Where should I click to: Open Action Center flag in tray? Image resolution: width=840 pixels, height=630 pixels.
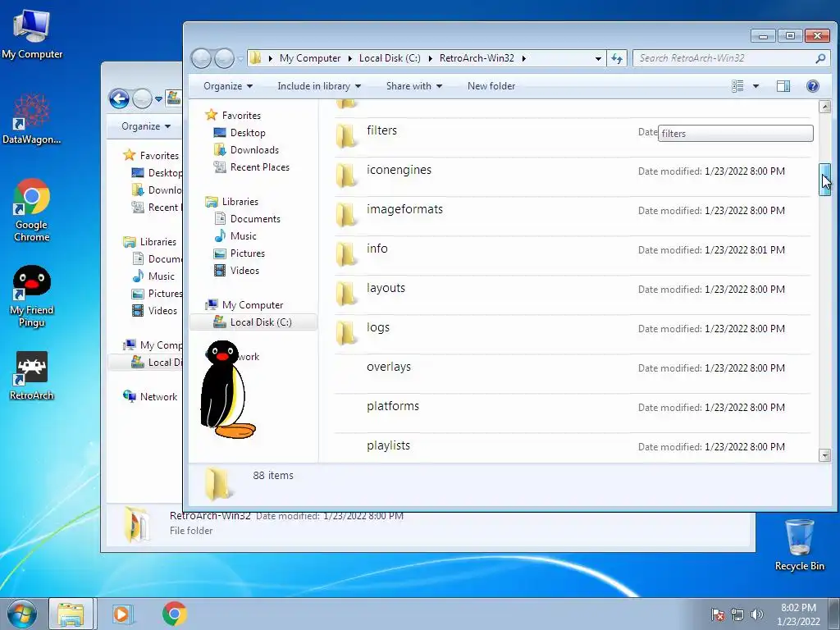pyautogui.click(x=717, y=614)
